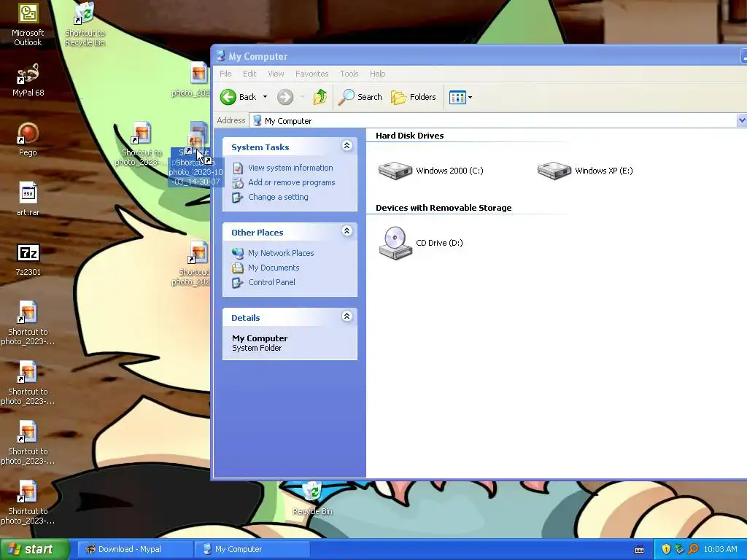
Task: Open the Help menu
Action: 378,74
